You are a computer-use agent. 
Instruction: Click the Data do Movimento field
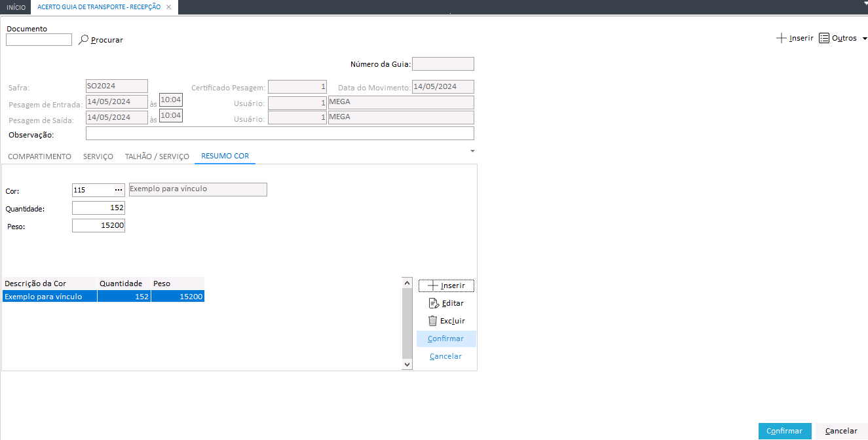[x=443, y=86]
